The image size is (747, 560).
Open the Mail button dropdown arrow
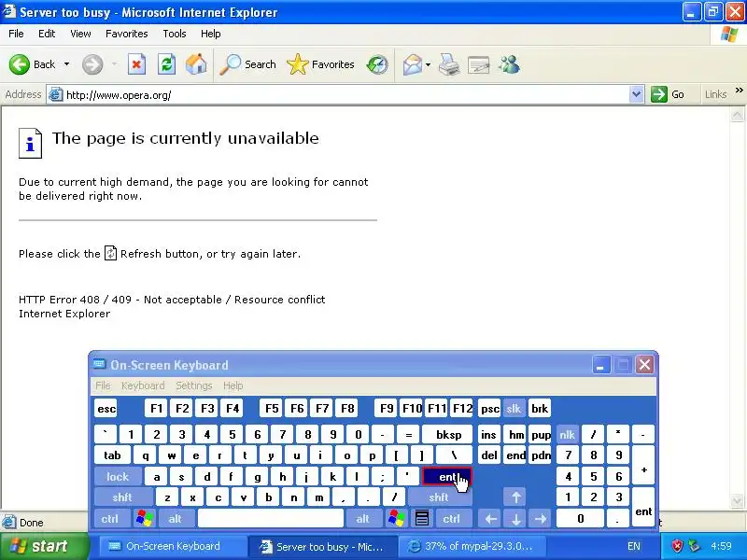428,64
